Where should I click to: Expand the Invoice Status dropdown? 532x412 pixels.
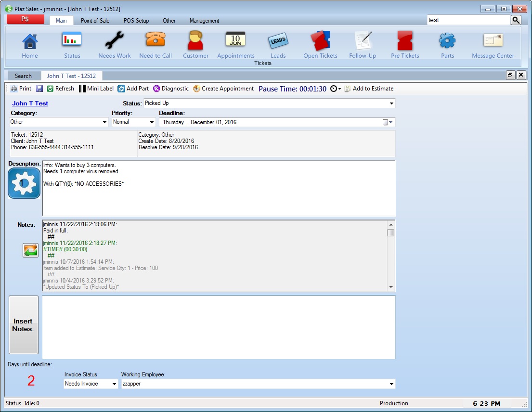pos(114,384)
